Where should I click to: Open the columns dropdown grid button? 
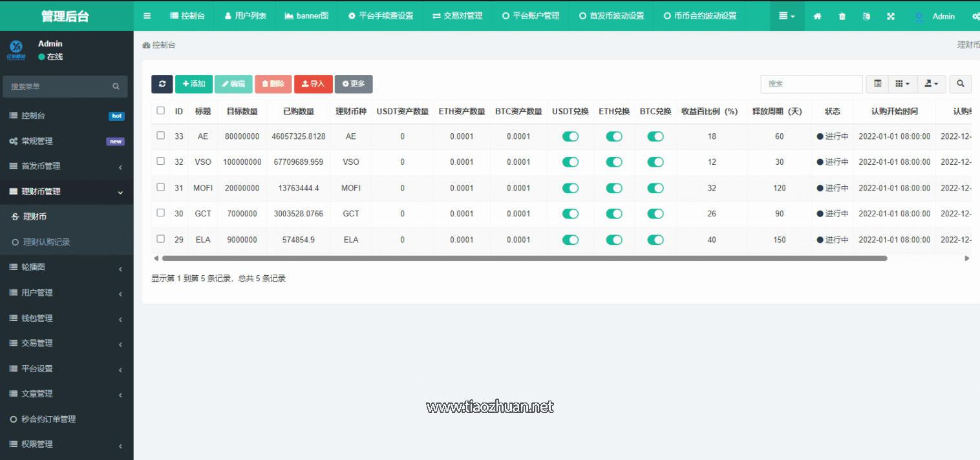pos(902,84)
